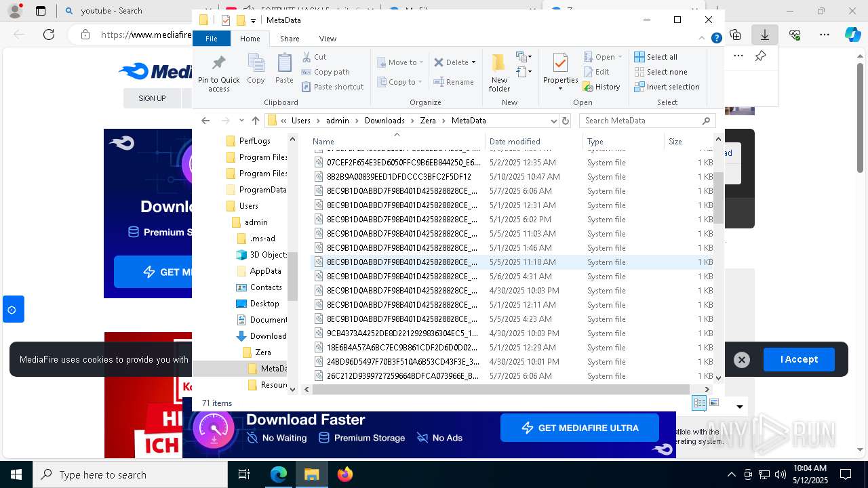Click Downloads in the address breadcrumb

[384, 121]
